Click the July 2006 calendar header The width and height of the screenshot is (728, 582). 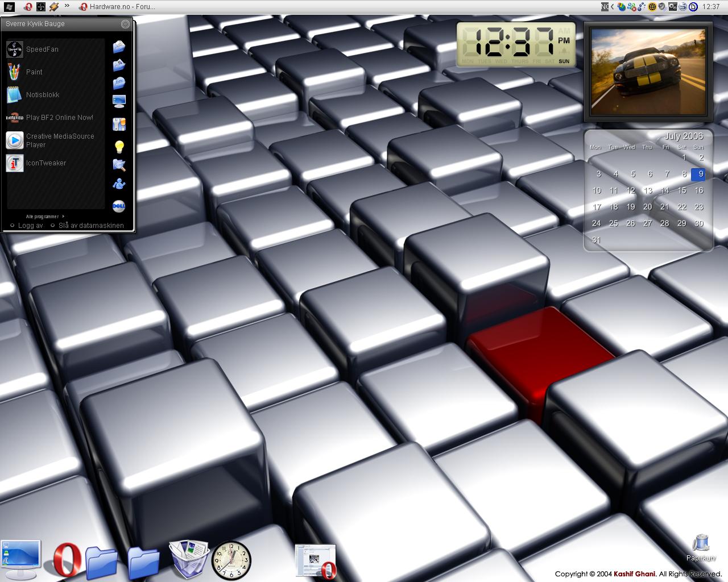point(684,136)
